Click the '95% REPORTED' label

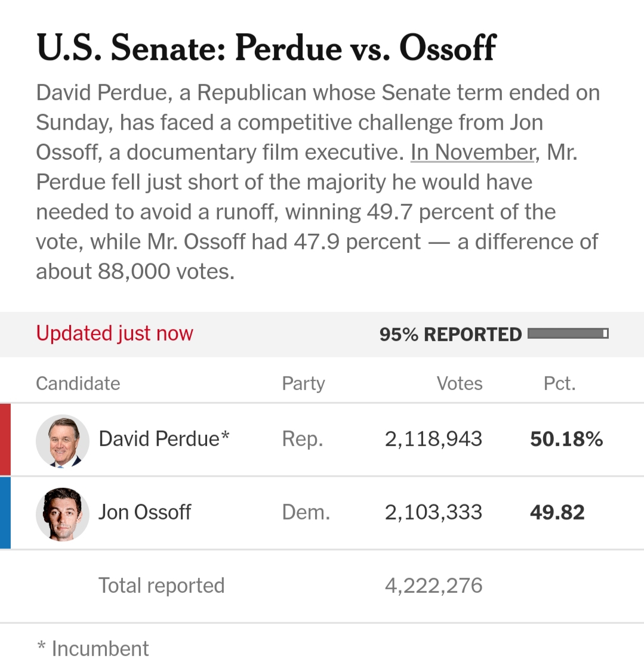tap(451, 335)
